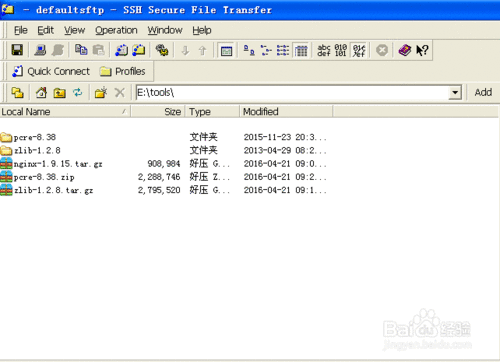Viewport: 500px width, 362px height.
Task: Go to Home folder icon
Action: click(x=41, y=92)
